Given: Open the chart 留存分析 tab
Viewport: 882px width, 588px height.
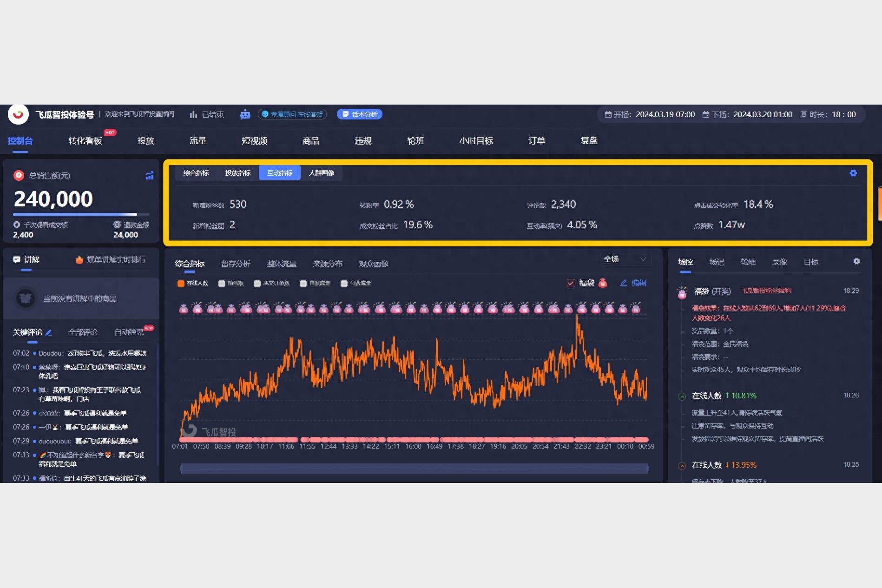Looking at the screenshot, I should coord(236,264).
